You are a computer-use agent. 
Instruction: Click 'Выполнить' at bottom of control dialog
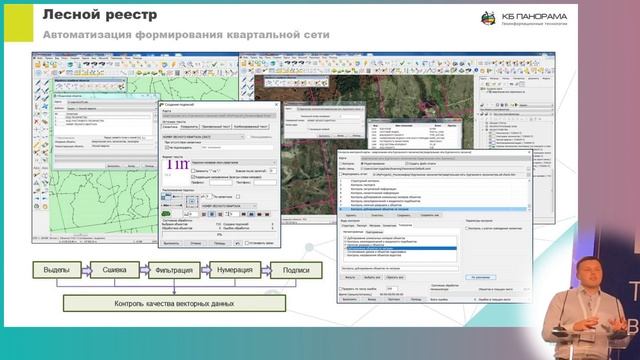(349, 299)
